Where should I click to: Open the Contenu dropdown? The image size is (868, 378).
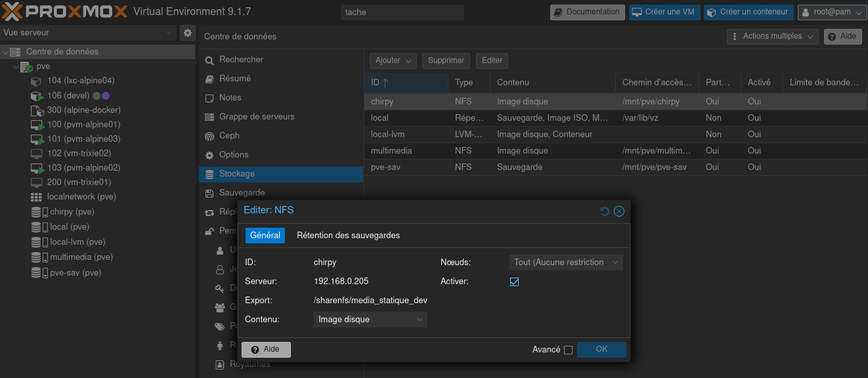coord(370,320)
